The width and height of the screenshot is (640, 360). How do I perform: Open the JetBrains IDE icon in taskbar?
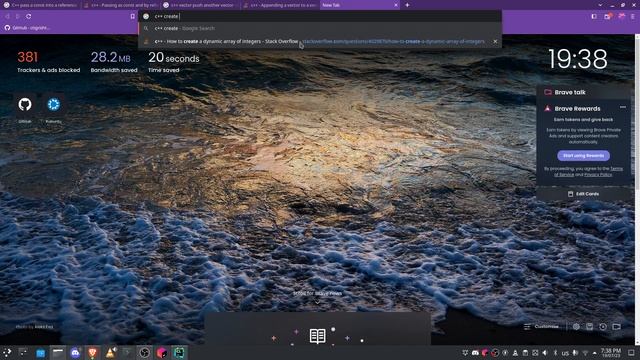pos(162,352)
